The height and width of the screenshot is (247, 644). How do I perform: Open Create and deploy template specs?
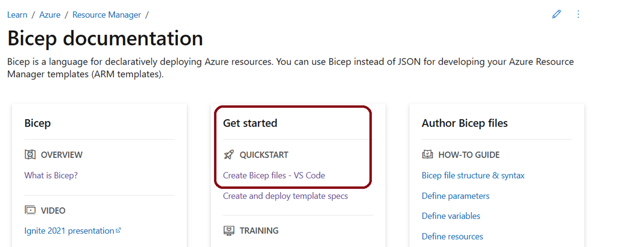click(285, 196)
